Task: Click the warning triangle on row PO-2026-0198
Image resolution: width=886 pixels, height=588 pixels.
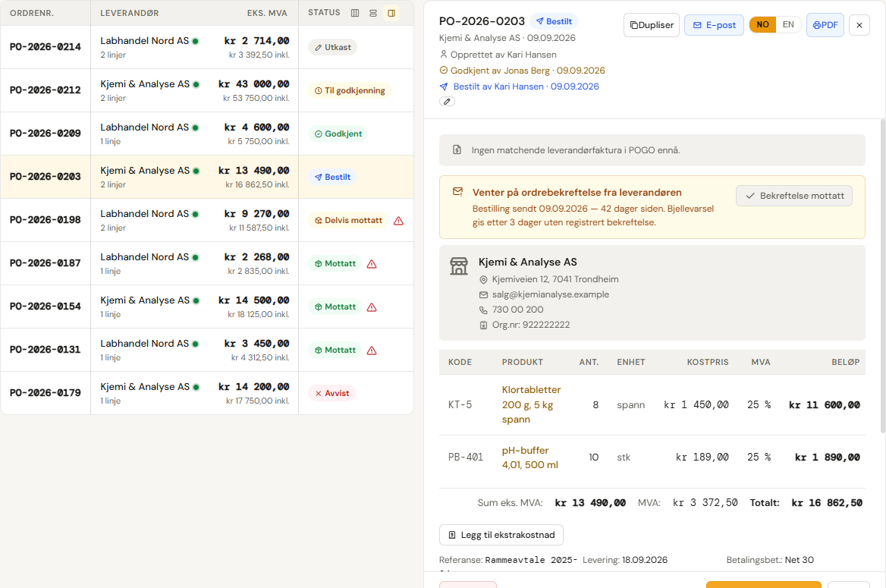Action: point(398,221)
